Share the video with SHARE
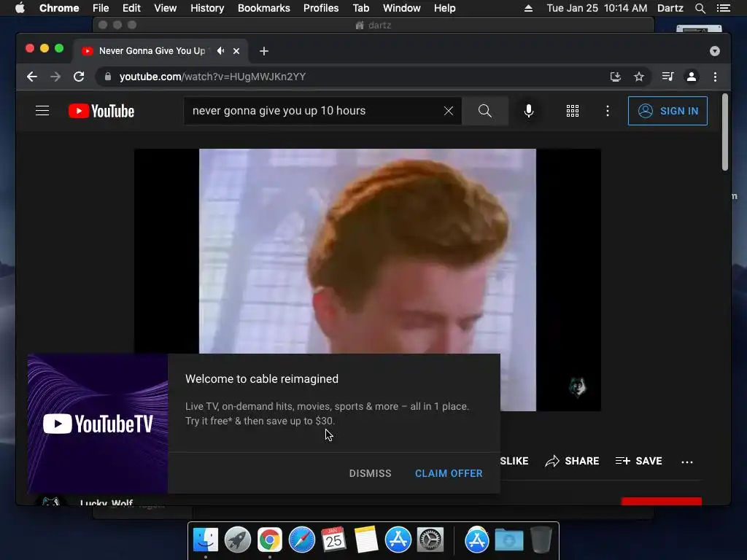The width and height of the screenshot is (747, 560). pos(572,461)
